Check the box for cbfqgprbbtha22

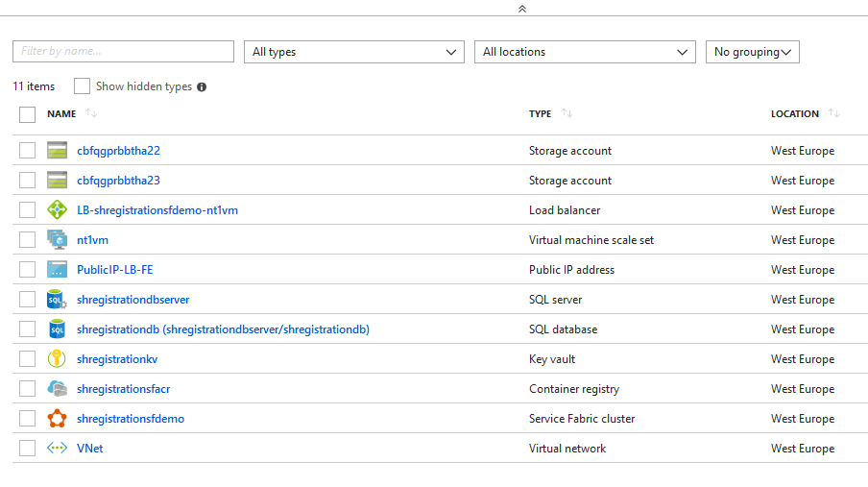point(27,150)
